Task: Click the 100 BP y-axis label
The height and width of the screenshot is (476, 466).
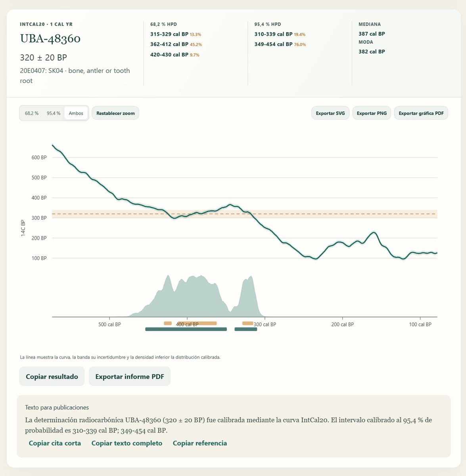Action: (x=38, y=258)
